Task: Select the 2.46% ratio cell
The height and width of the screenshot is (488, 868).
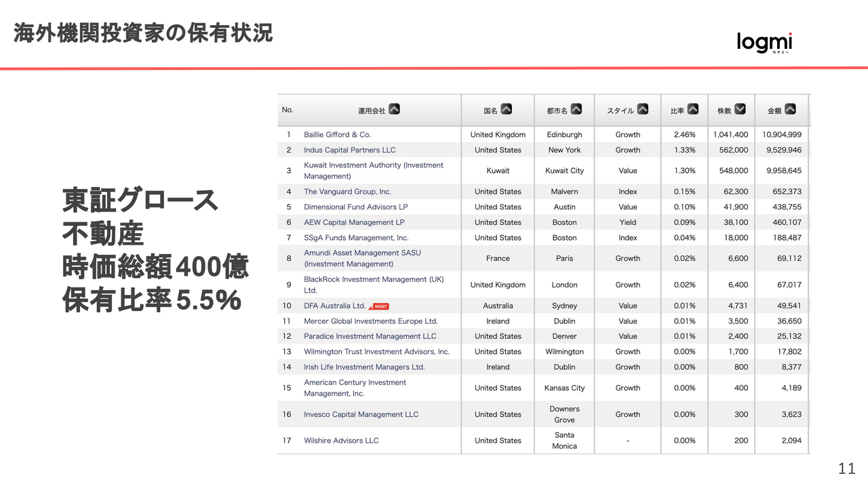Action: pos(684,135)
